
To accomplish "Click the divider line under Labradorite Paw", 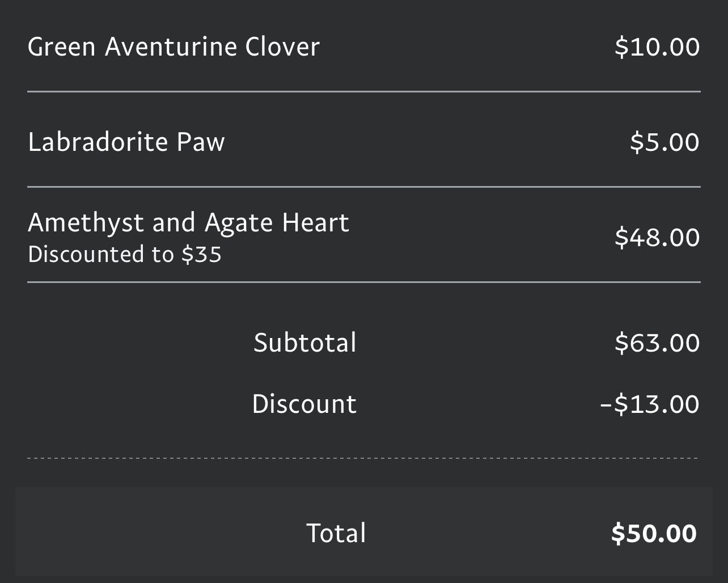I will 363,187.
